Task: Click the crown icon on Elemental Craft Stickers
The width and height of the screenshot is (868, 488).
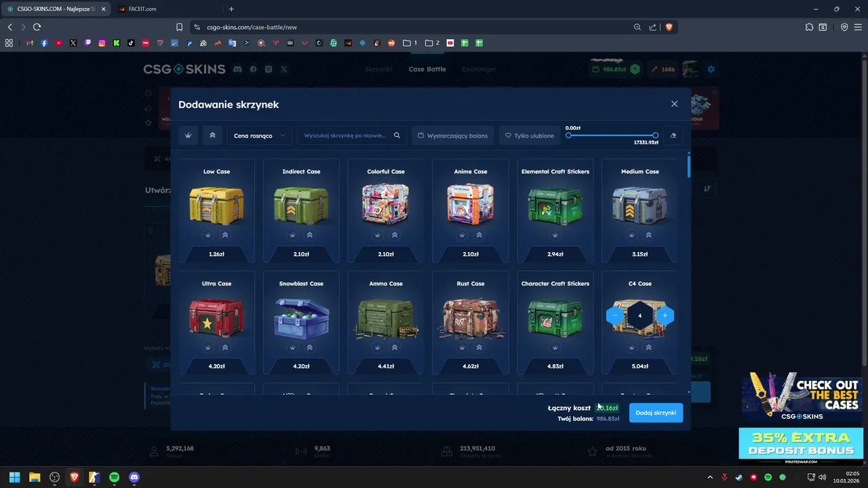Action: click(555, 235)
